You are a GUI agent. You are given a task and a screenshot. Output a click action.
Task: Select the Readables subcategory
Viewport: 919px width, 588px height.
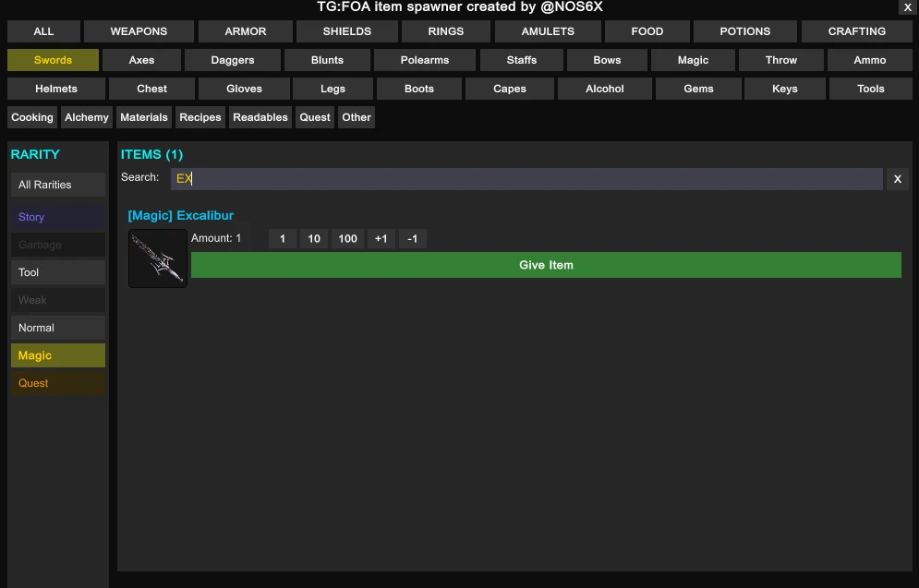pos(260,118)
